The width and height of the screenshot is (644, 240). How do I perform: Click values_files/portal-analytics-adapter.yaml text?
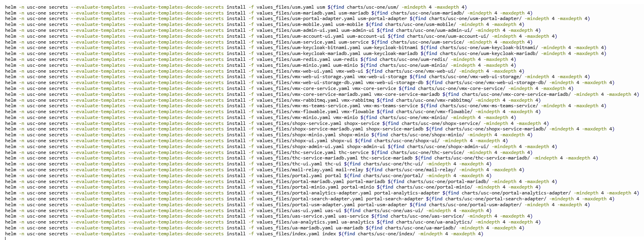tap(314, 193)
